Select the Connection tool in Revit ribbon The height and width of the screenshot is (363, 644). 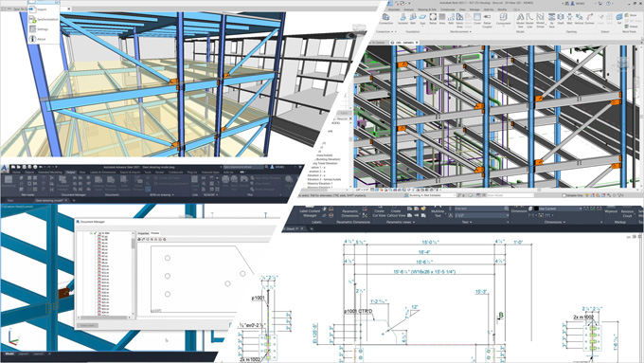coord(385,19)
